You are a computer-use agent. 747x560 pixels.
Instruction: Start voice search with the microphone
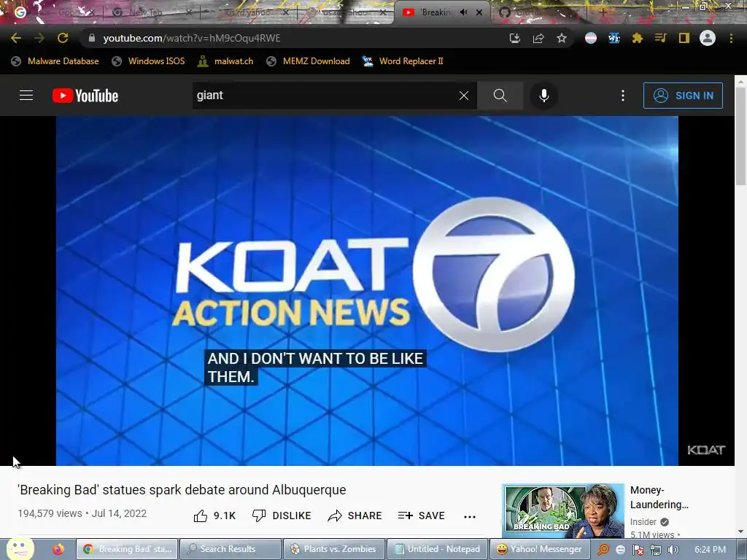(543, 96)
